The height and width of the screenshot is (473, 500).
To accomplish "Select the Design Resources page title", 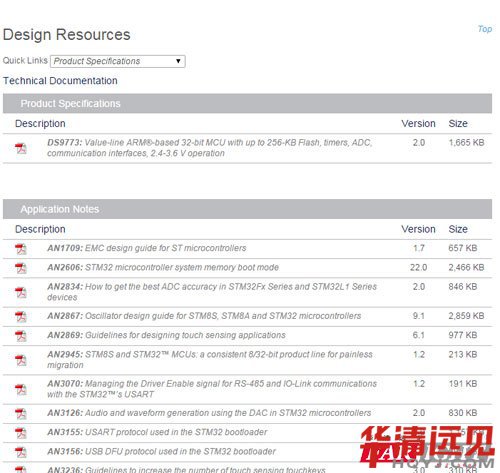I will [67, 35].
